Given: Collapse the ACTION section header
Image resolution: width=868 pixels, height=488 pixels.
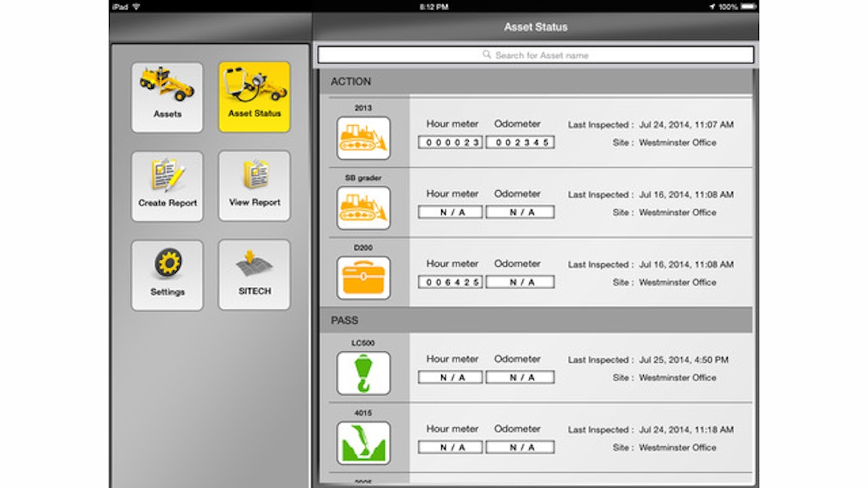Looking at the screenshot, I should click(535, 82).
